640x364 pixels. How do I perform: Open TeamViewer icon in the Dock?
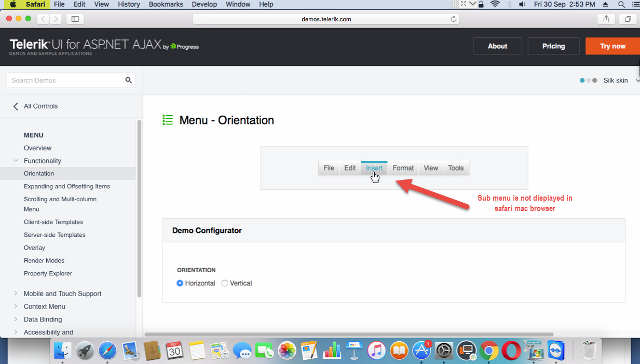(556, 351)
